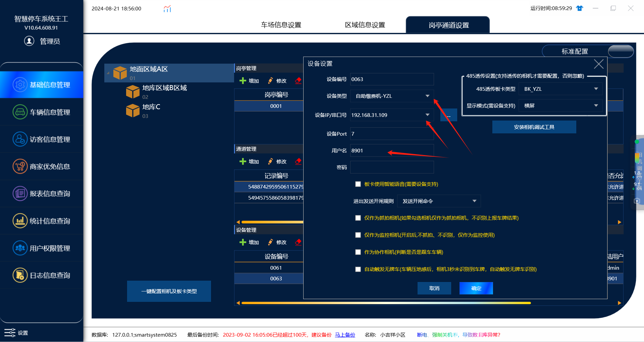Click the 通道管理 table horizontal scrollbar
This screenshot has height=342, width=644.
coord(272,222)
